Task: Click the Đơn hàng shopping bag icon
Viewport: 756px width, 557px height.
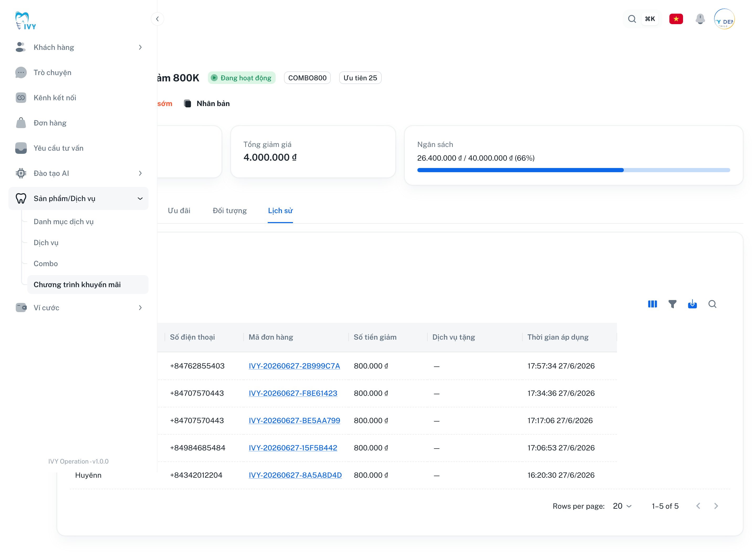Action: tap(20, 123)
